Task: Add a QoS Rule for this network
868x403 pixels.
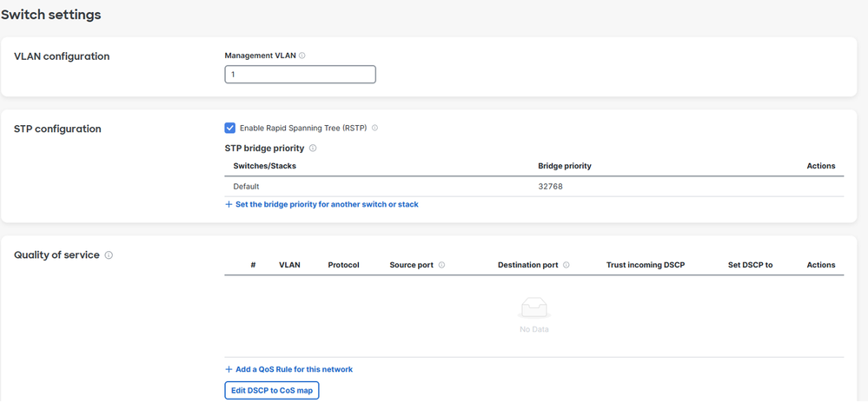Action: [288, 369]
